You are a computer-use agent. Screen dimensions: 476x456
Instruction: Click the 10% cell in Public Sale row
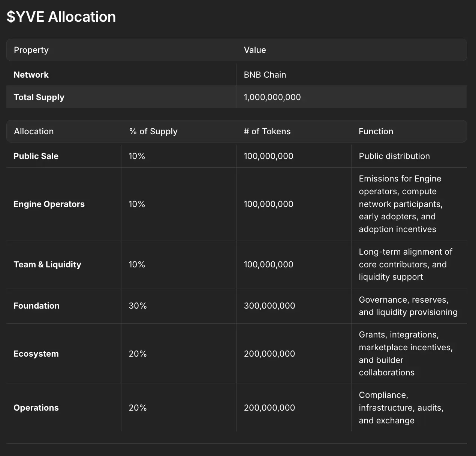click(x=137, y=156)
